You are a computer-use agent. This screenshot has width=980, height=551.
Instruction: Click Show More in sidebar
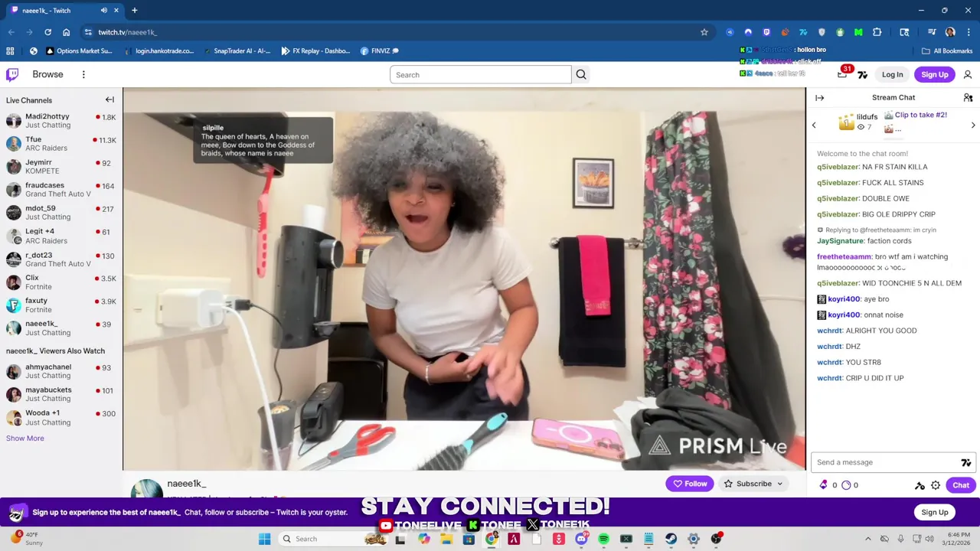(25, 438)
